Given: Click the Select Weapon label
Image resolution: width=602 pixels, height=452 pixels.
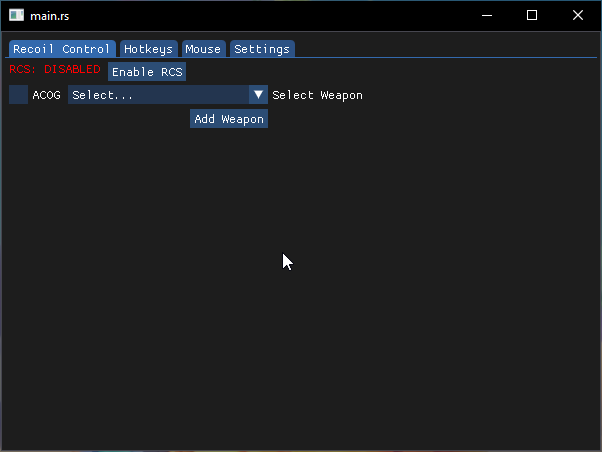Looking at the screenshot, I should coord(318,95).
